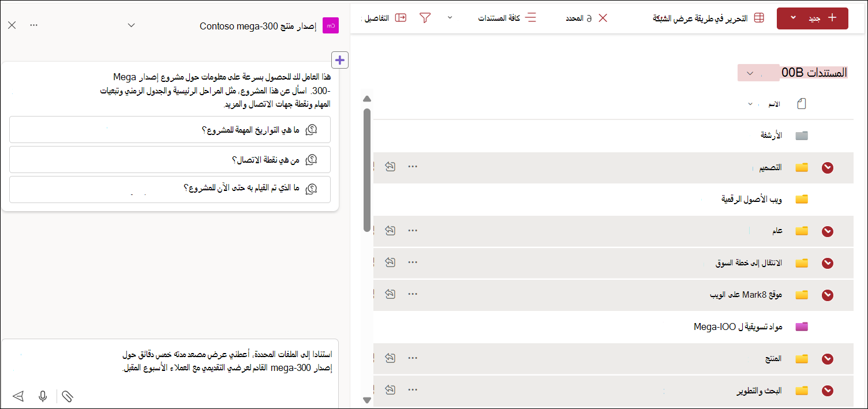Click folder icon of موقع Mark8 على الويب
The height and width of the screenshot is (409, 868).
[x=802, y=295]
